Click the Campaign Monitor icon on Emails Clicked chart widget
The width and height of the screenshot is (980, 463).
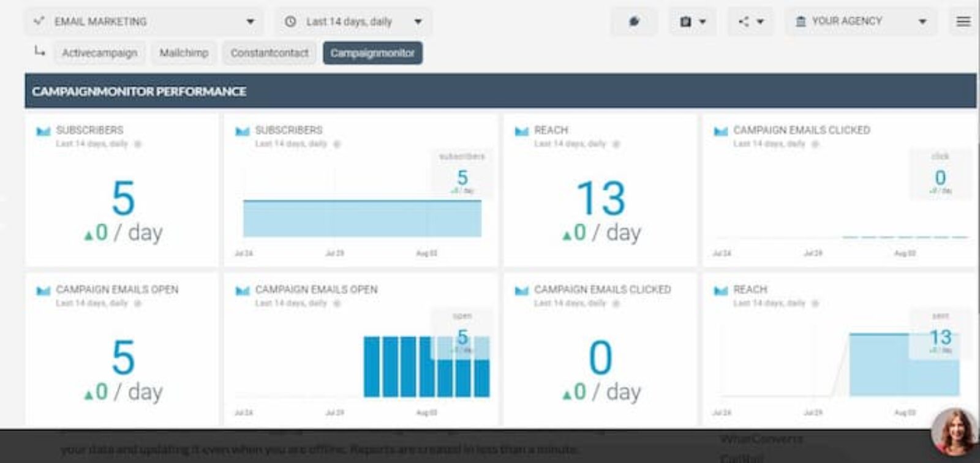[x=721, y=131]
